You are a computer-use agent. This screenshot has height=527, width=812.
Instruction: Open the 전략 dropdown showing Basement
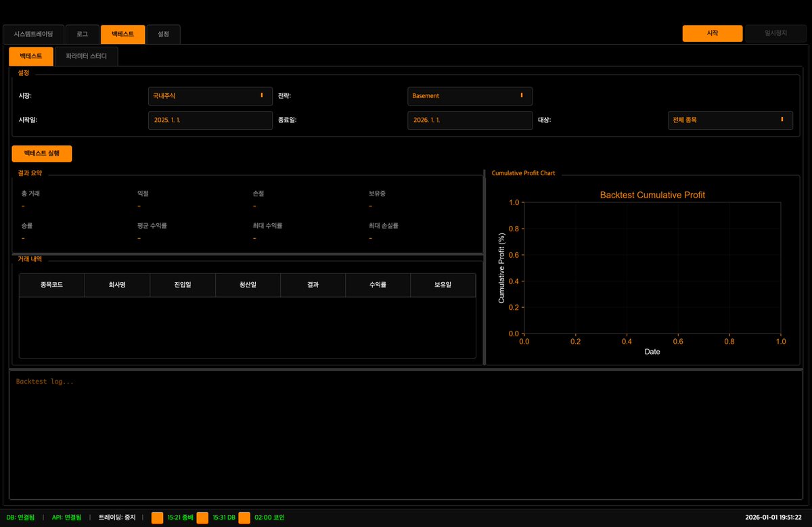click(x=470, y=96)
